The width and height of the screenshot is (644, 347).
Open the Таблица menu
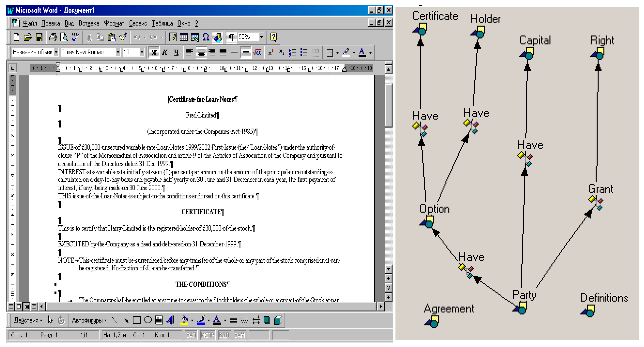pyautogui.click(x=162, y=24)
